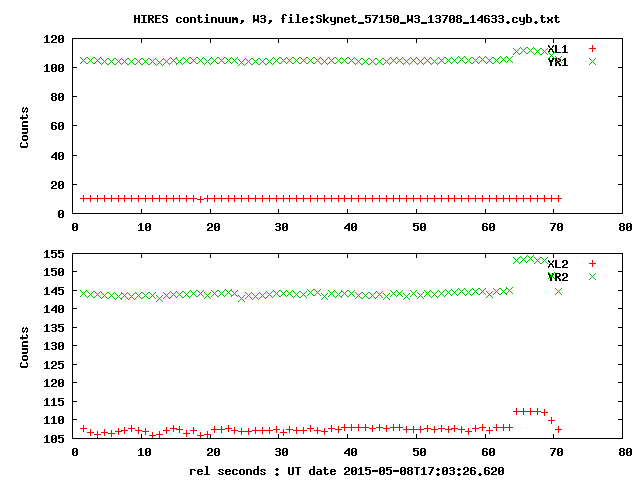
Task: Click the green cross marker beside YR1 legend
Action: pos(592,62)
